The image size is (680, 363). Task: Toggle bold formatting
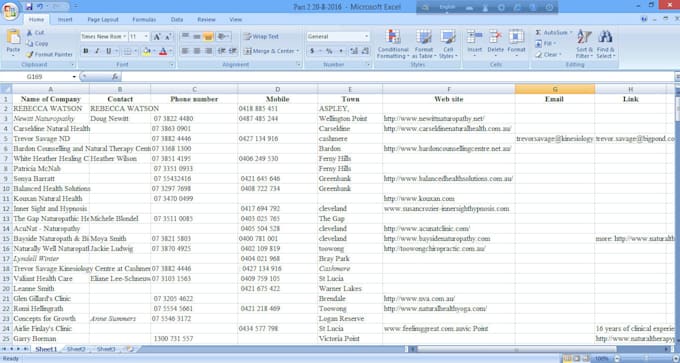(85, 51)
